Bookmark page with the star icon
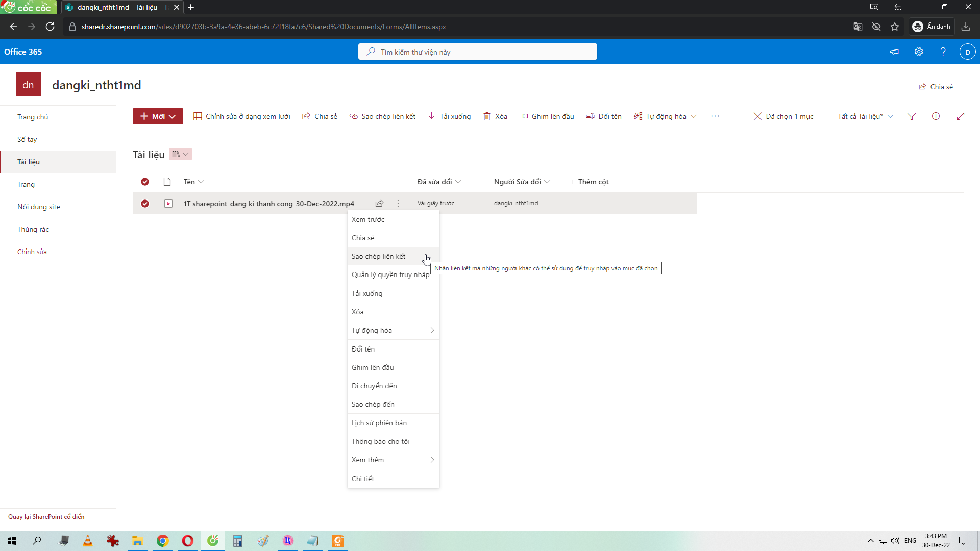 pyautogui.click(x=895, y=27)
